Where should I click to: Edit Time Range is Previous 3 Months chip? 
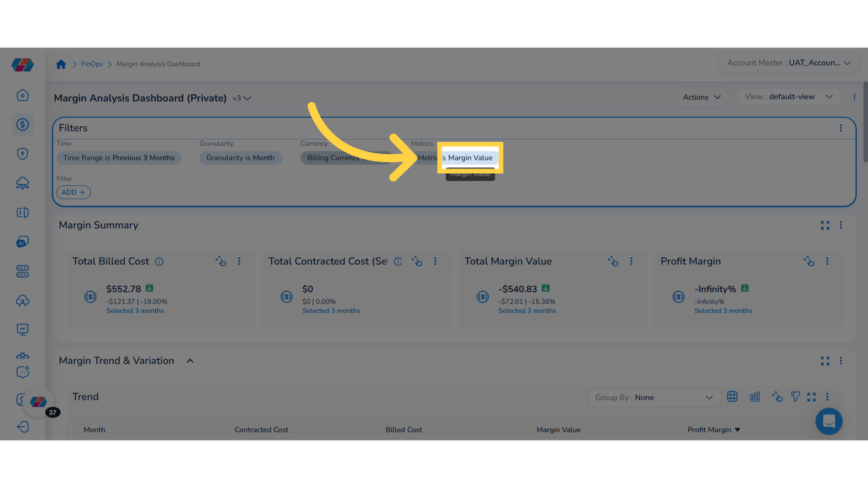tap(119, 158)
